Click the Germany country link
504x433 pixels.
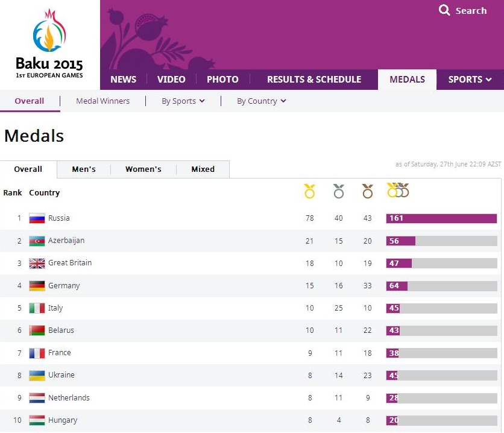(x=64, y=286)
